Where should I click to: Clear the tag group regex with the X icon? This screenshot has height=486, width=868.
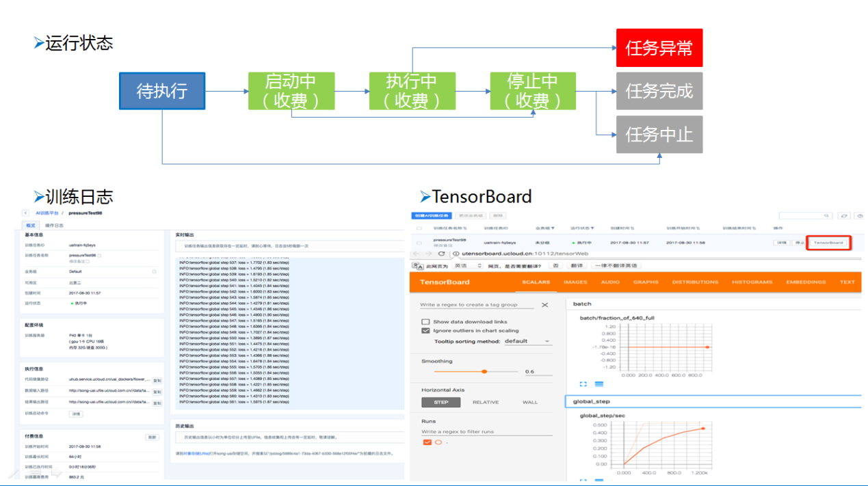(x=544, y=305)
